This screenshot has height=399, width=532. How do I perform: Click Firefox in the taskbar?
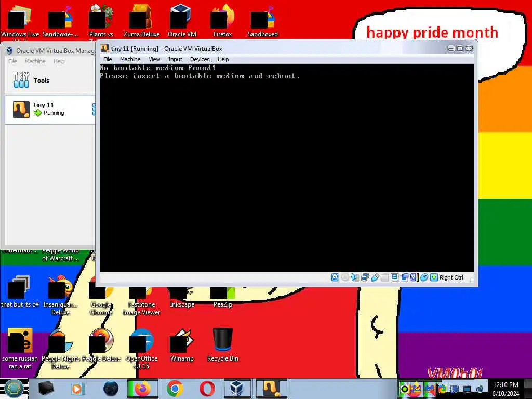pos(142,389)
